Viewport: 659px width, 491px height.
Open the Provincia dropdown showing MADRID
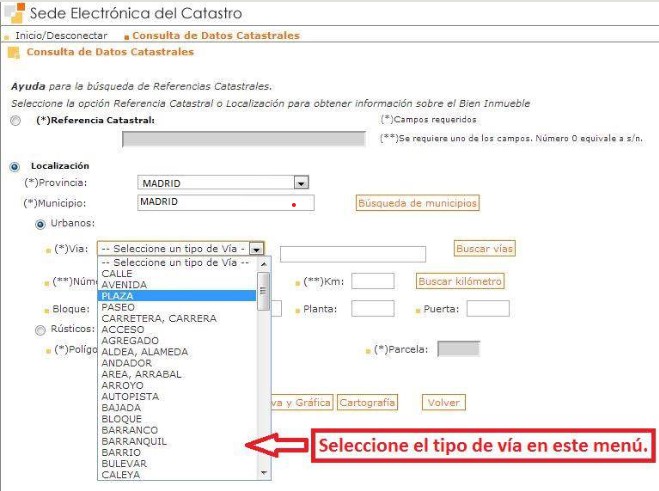[x=300, y=184]
